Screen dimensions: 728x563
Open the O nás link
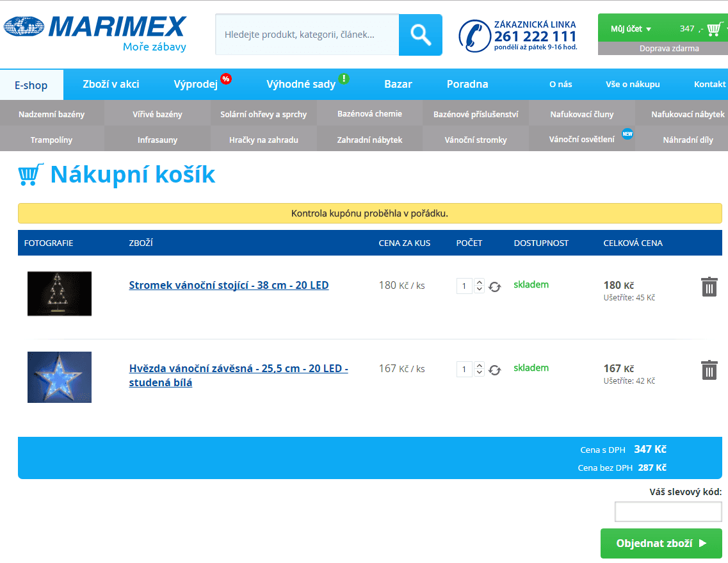point(560,84)
